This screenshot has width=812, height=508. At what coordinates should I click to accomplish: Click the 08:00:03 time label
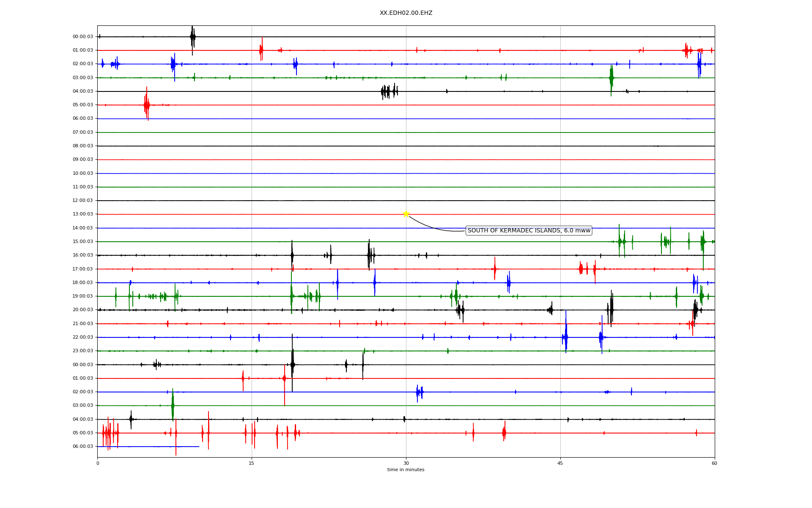(83, 146)
